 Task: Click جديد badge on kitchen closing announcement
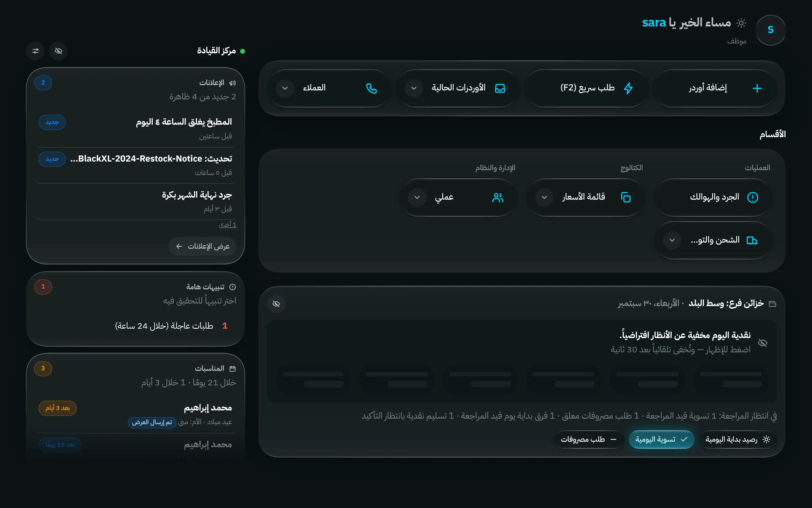[52, 122]
